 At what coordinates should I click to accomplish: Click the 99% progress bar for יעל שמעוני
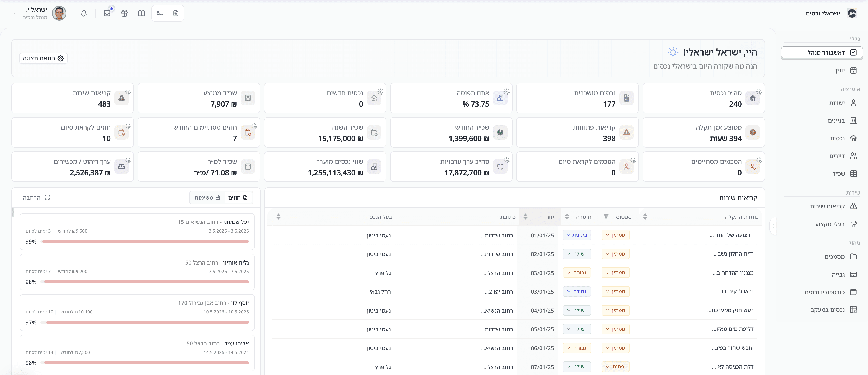pos(145,241)
